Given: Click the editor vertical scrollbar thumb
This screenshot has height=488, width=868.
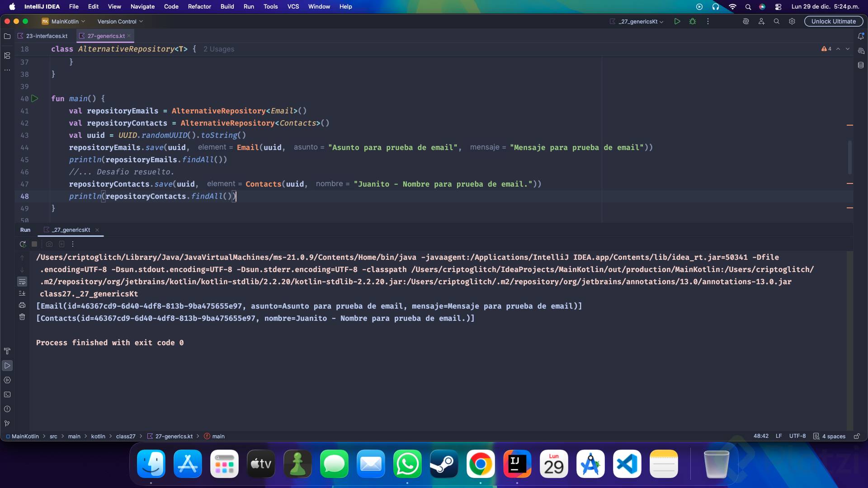Looking at the screenshot, I should (x=849, y=157).
